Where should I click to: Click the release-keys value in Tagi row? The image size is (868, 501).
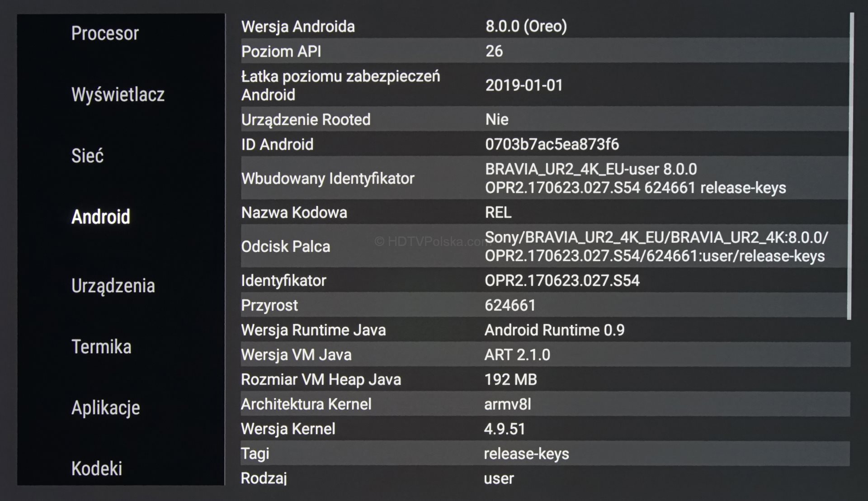click(526, 454)
